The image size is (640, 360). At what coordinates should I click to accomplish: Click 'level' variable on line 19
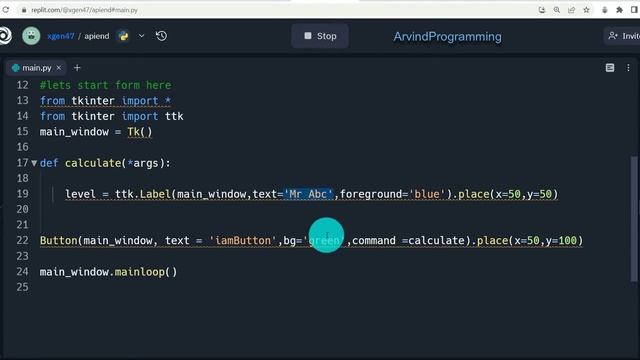tap(80, 194)
